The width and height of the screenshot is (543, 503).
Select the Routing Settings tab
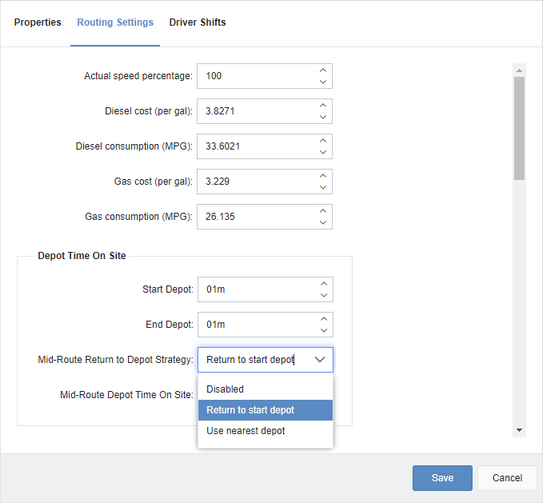(x=115, y=23)
